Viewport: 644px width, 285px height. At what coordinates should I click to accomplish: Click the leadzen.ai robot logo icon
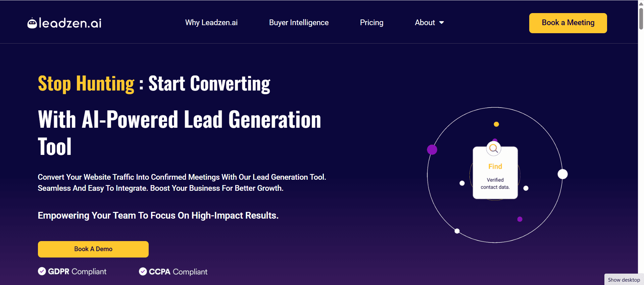coord(32,23)
